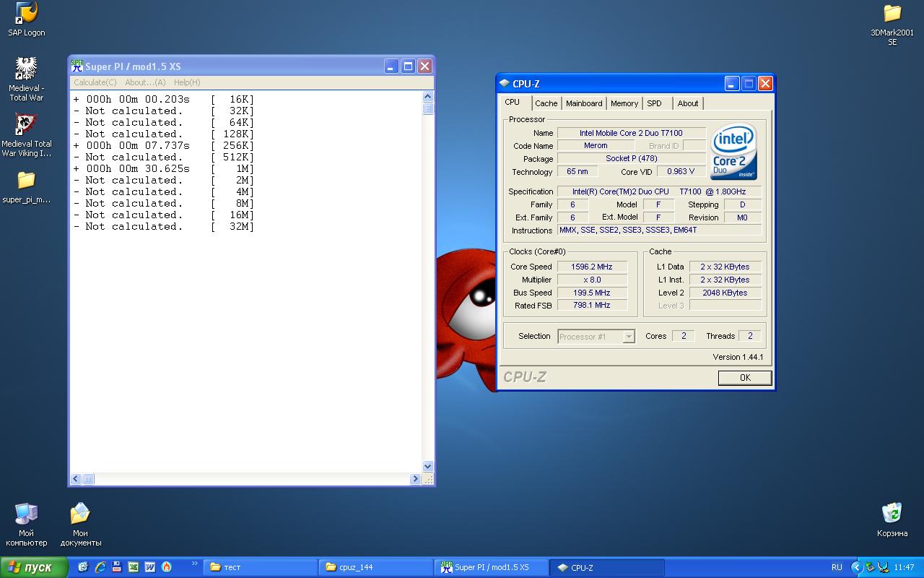
Task: Click the Super PI vertical scrollbar thumb
Action: tap(427, 108)
